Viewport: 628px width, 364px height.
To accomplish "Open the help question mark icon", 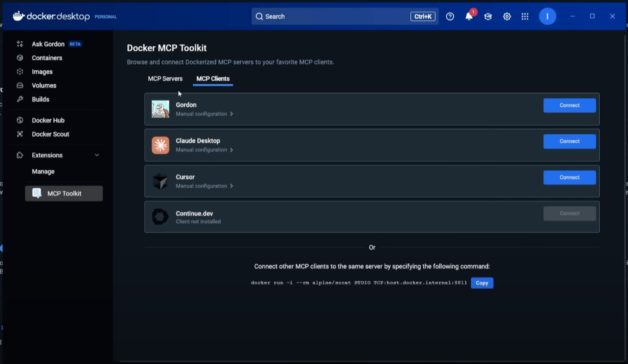I will tap(450, 17).
